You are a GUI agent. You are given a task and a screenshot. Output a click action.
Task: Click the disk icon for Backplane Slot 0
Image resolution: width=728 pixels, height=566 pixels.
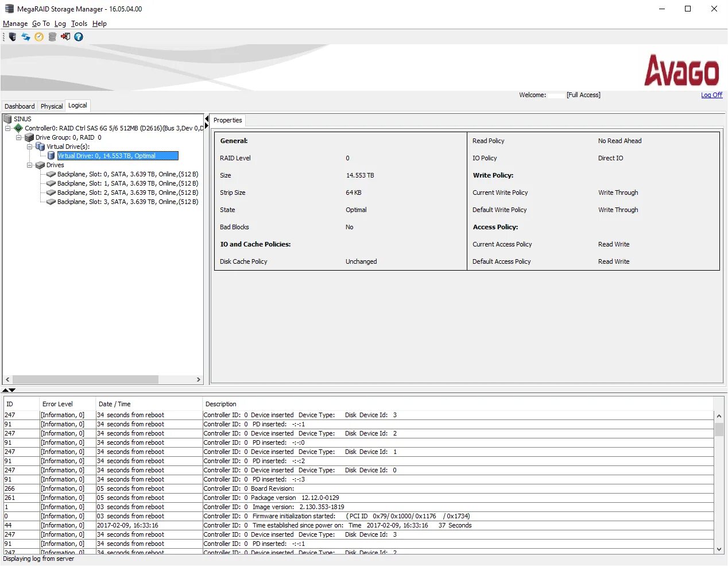pyautogui.click(x=51, y=174)
